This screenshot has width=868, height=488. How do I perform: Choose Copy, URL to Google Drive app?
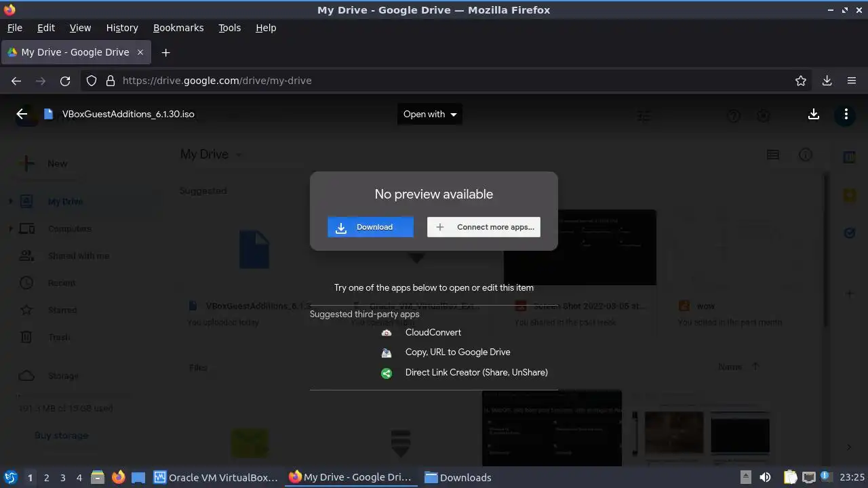pos(458,352)
